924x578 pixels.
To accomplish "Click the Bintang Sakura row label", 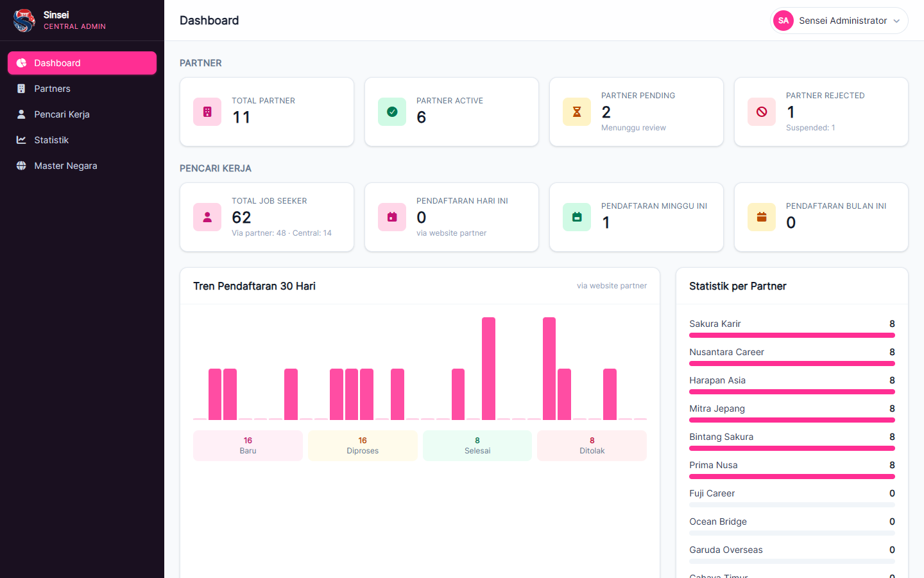I will (721, 437).
